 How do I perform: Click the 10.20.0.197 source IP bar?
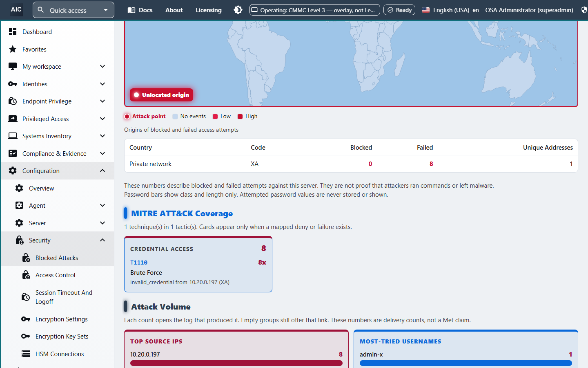click(x=236, y=363)
